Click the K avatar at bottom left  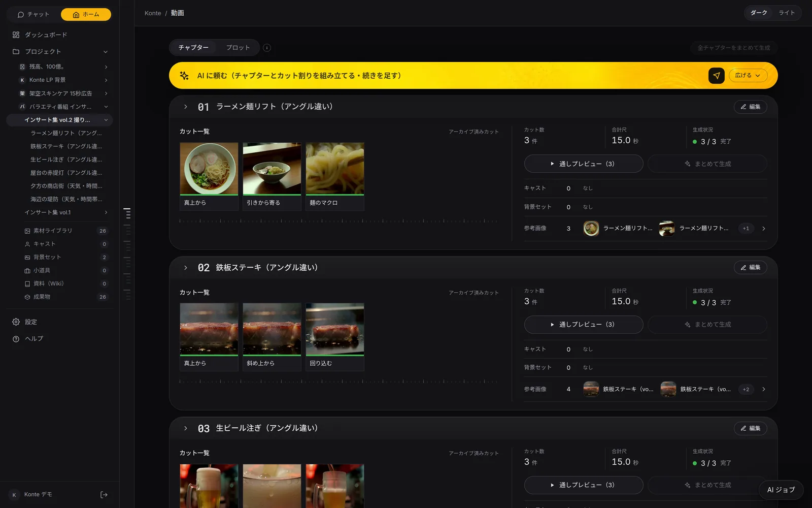(14, 495)
